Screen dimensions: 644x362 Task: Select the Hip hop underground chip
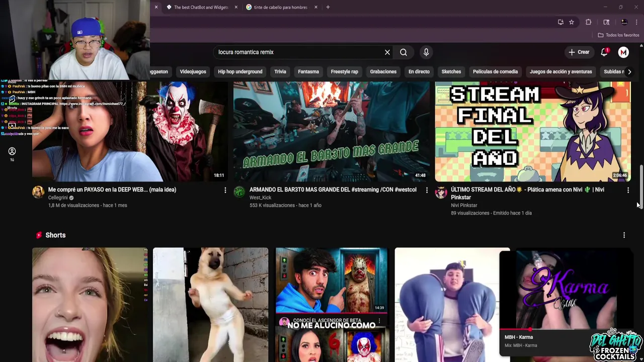[240, 71]
